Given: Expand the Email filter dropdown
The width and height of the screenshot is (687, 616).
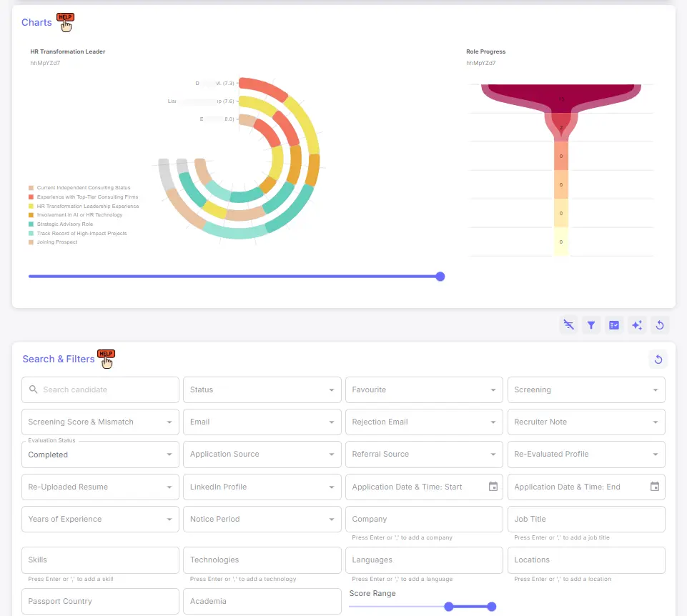Looking at the screenshot, I should pos(262,422).
